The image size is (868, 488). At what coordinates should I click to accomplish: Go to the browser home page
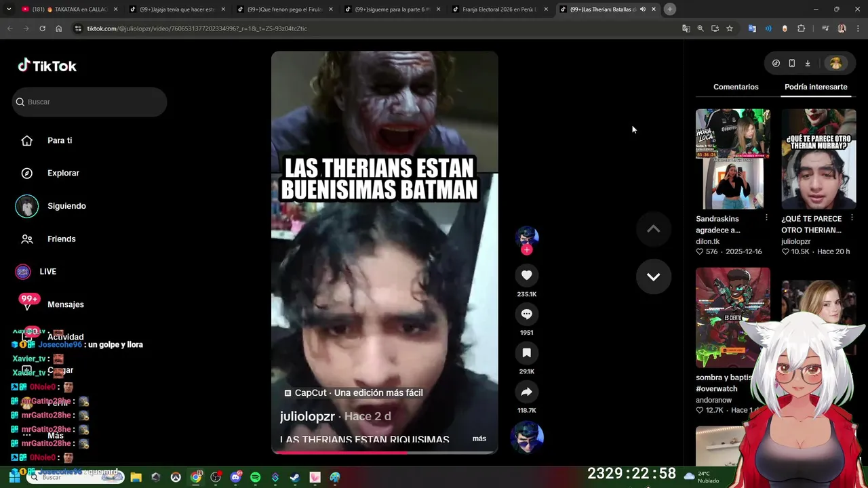(58, 28)
